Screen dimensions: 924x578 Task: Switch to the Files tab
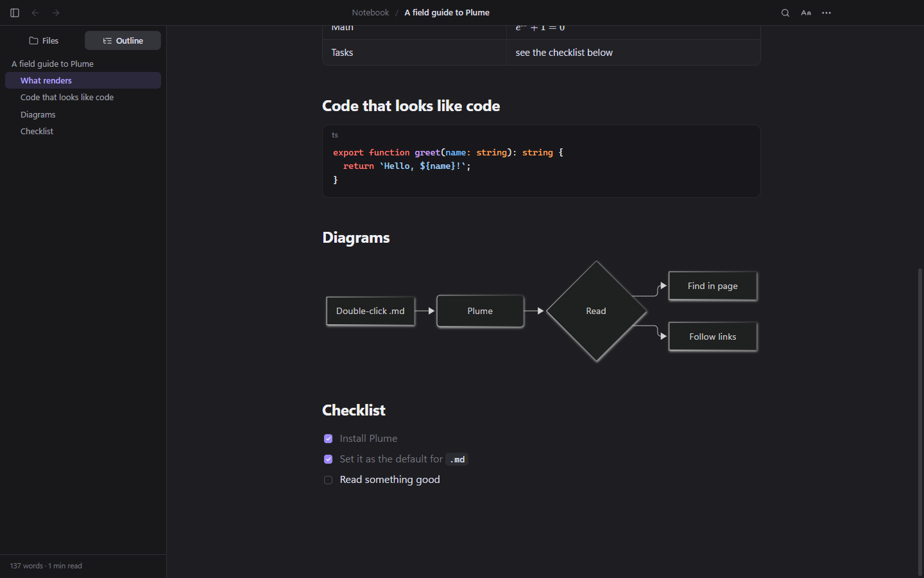coord(44,40)
